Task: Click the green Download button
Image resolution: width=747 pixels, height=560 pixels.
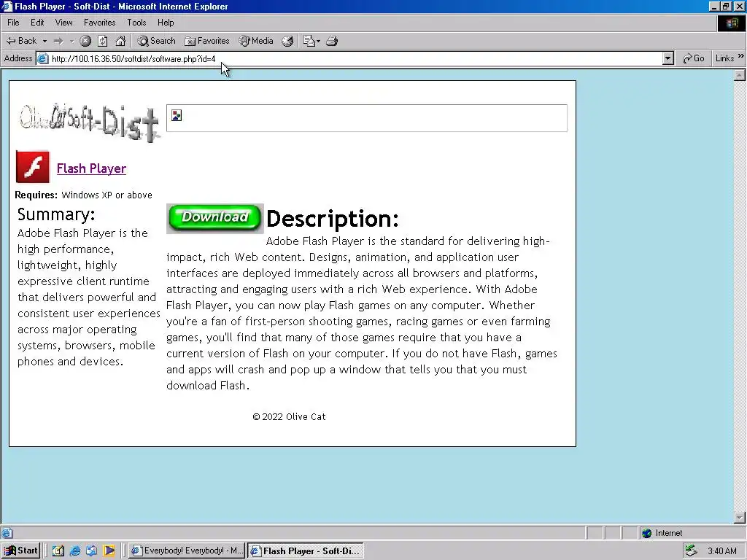Action: (x=215, y=219)
